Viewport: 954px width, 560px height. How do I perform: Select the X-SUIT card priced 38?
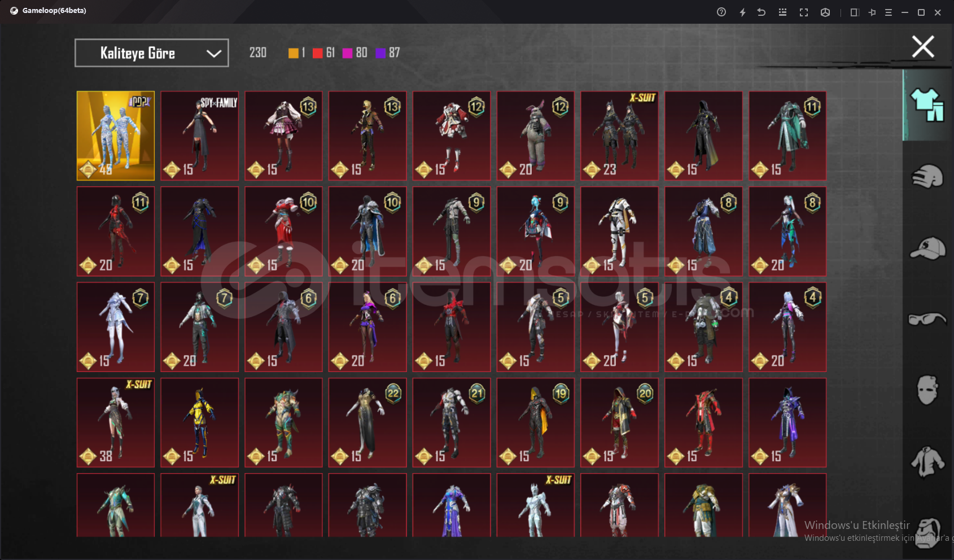tap(116, 423)
